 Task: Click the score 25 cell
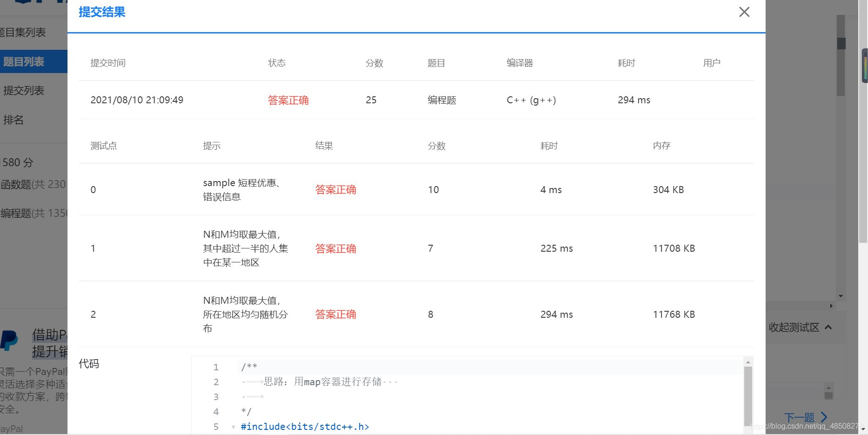371,100
